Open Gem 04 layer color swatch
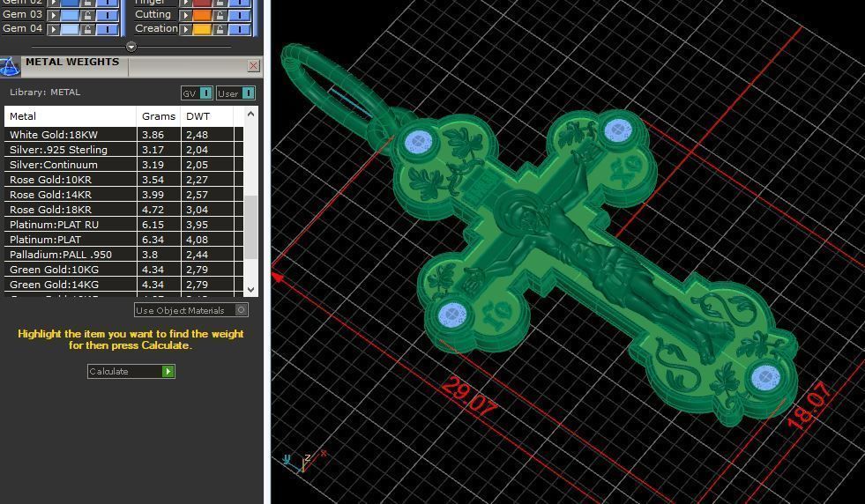This screenshot has width=865, height=504. (x=70, y=29)
